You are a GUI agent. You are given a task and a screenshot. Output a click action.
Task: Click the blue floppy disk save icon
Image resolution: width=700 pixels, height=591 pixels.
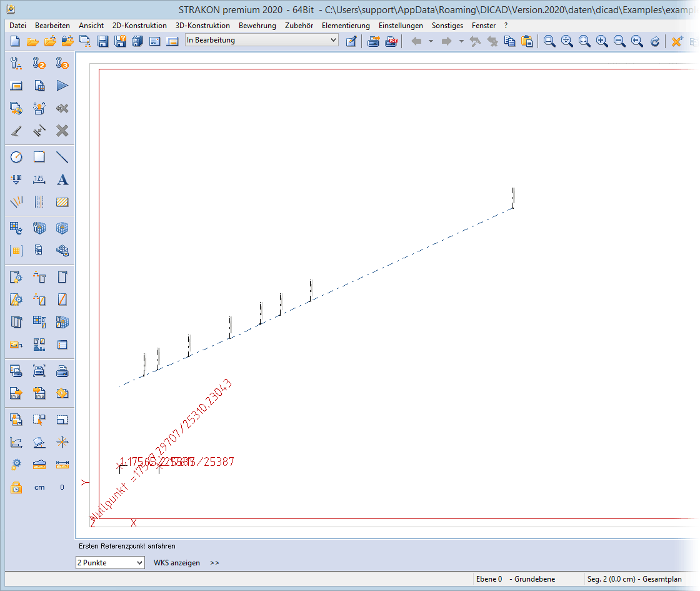102,41
